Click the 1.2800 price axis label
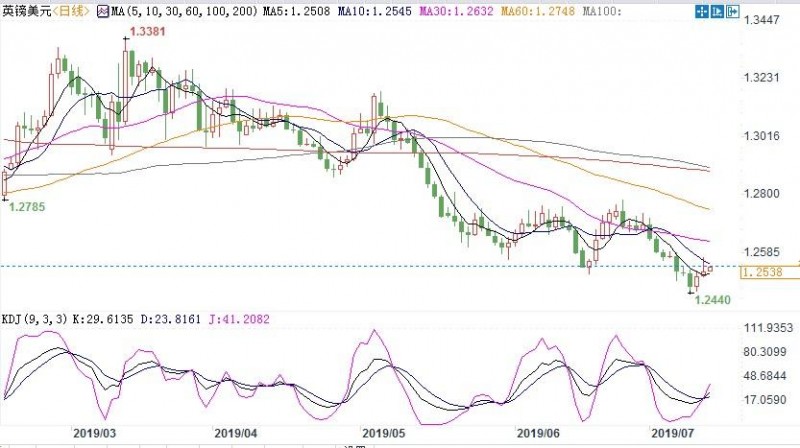The height and width of the screenshot is (448, 800). coord(761,193)
